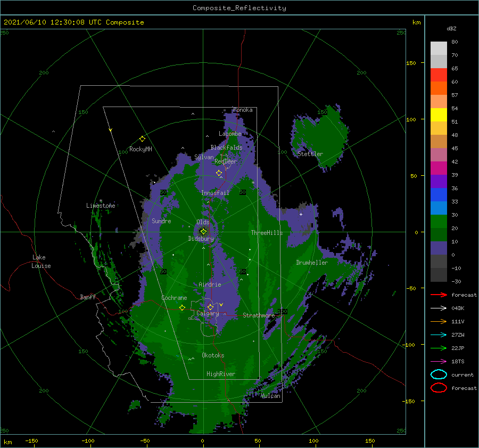Click the Calgary city label

208,313
